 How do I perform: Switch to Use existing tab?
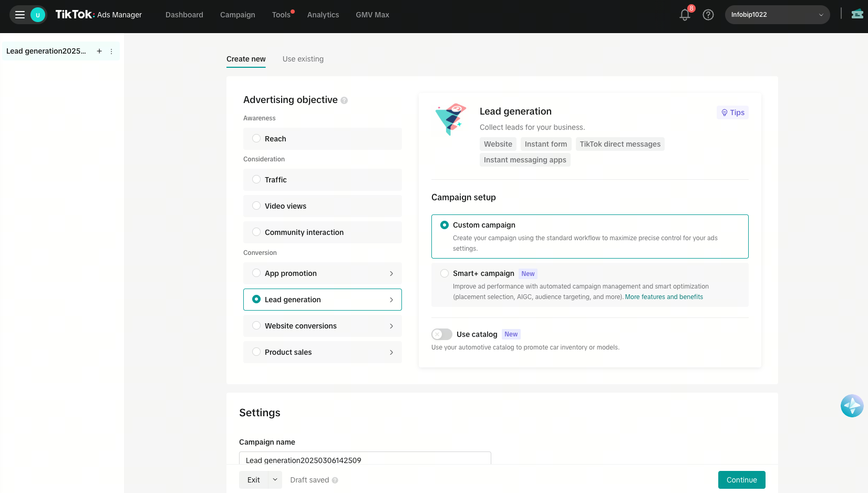tap(303, 59)
